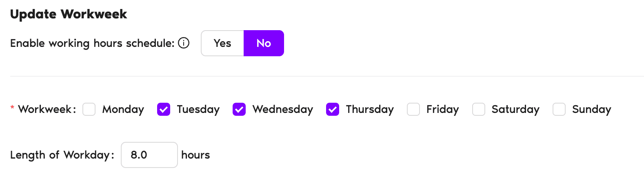
Task: Click the "Enable working hours schedule" label
Action: [x=92, y=43]
